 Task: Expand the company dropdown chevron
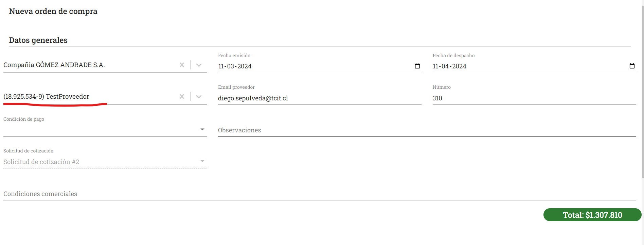pos(199,65)
